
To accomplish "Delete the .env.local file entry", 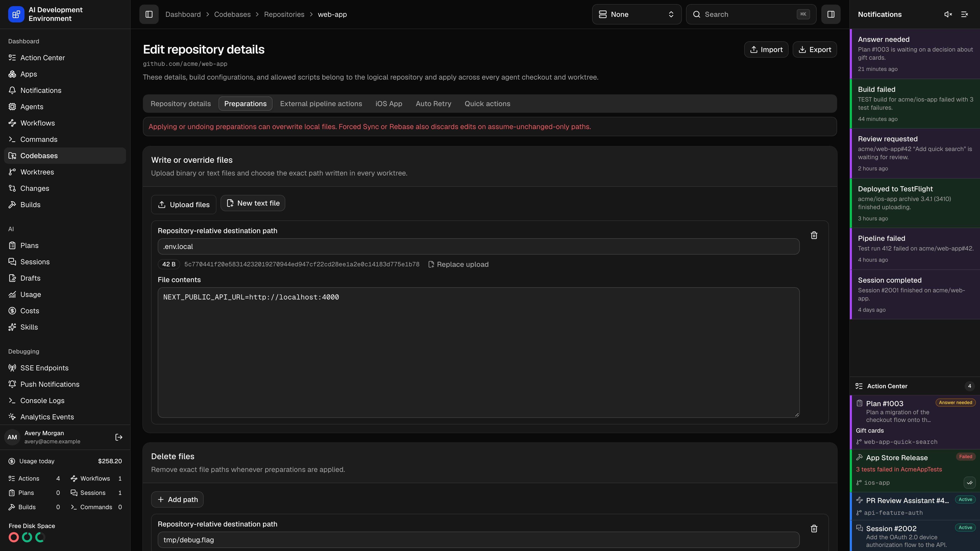I will (x=814, y=235).
